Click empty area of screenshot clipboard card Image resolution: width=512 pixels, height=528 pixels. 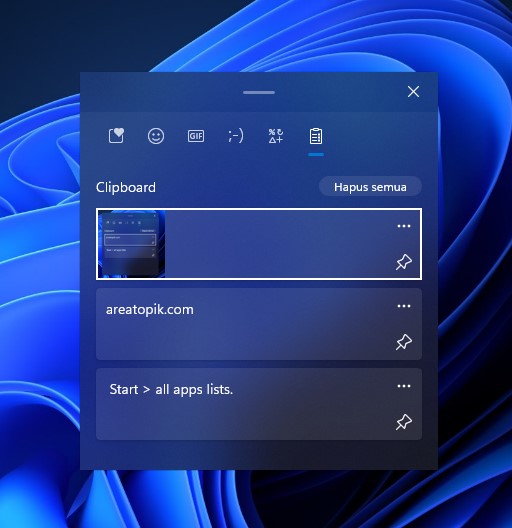[276, 244]
